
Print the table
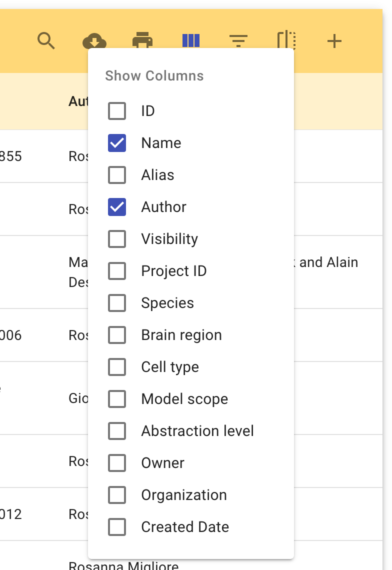(x=142, y=40)
